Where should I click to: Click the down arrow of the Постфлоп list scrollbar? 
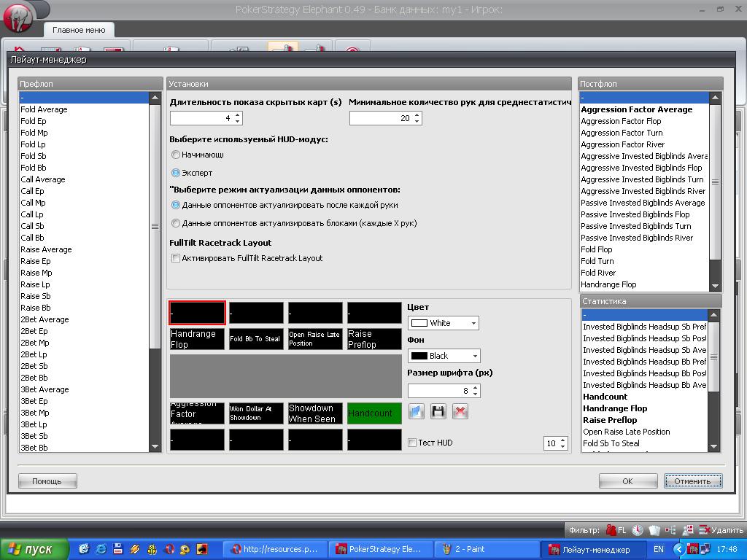pyautogui.click(x=715, y=286)
